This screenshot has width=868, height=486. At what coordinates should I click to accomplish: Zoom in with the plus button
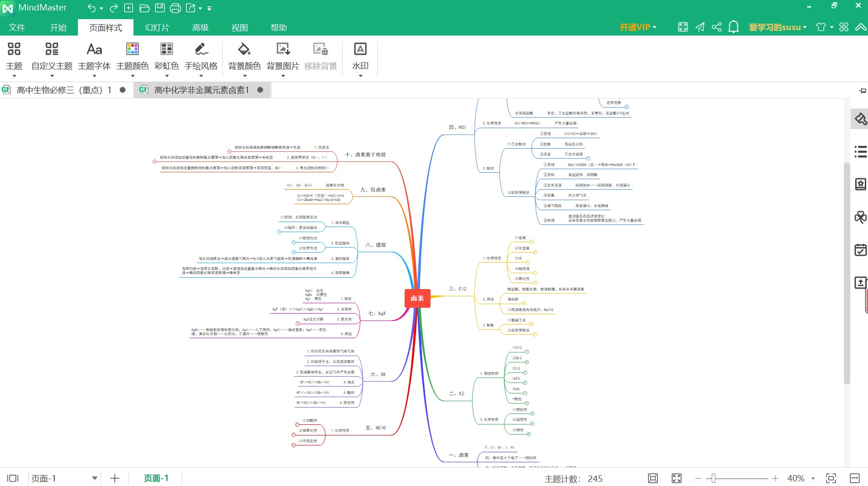pos(775,478)
